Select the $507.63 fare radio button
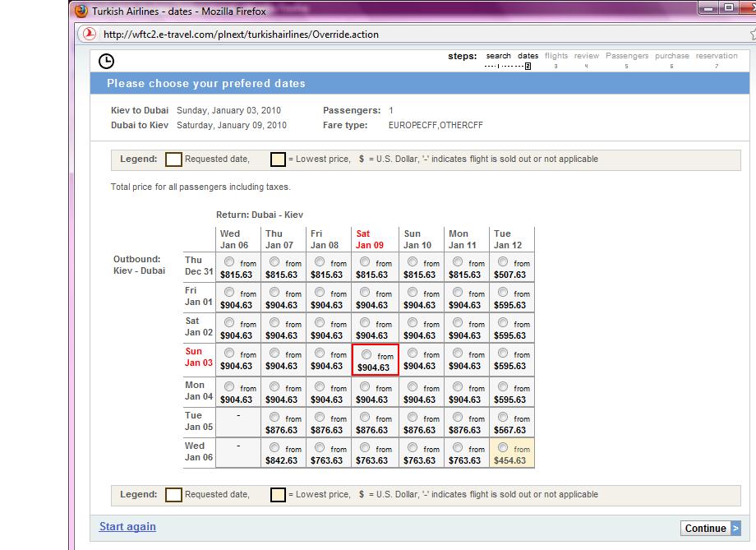The image size is (756, 550). (501, 261)
